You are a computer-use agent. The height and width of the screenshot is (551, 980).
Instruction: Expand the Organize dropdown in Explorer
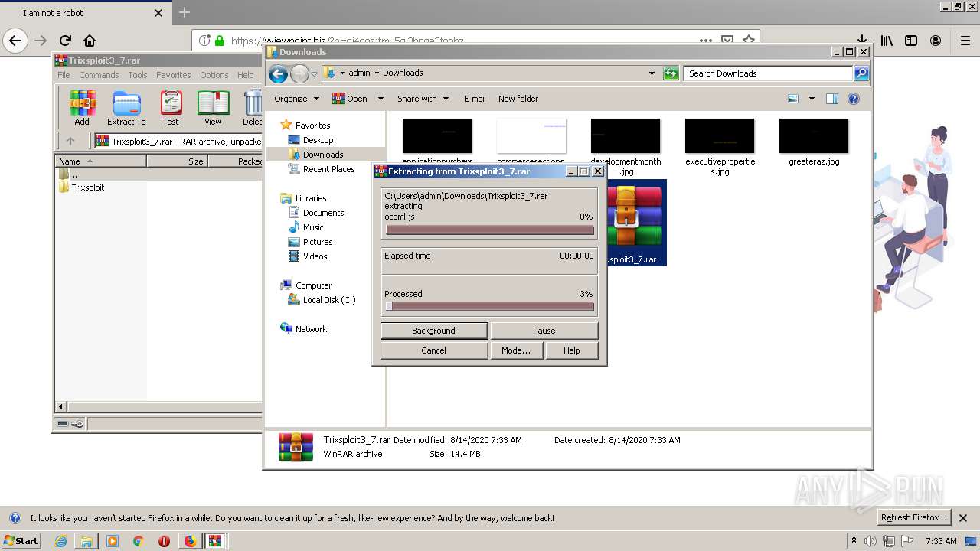[x=296, y=99]
